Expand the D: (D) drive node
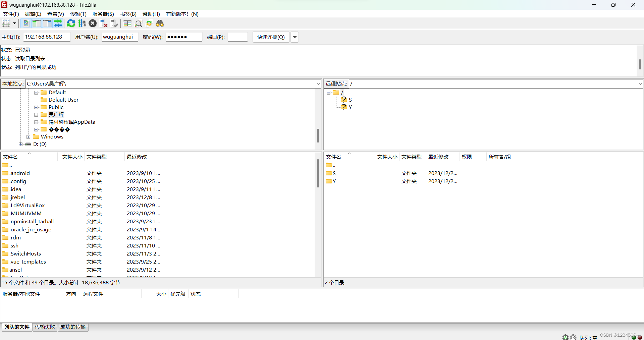 (21, 144)
